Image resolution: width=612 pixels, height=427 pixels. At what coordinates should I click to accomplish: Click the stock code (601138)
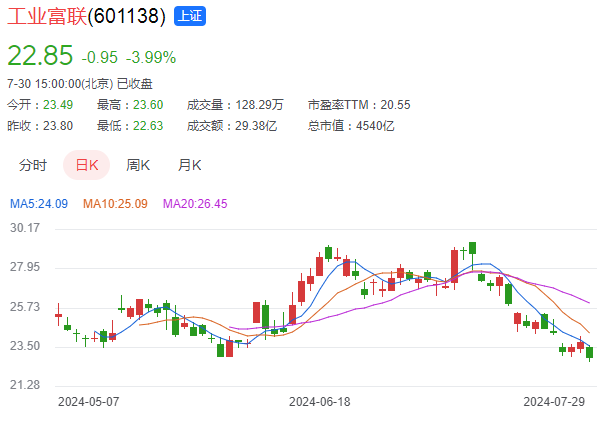pos(127,16)
